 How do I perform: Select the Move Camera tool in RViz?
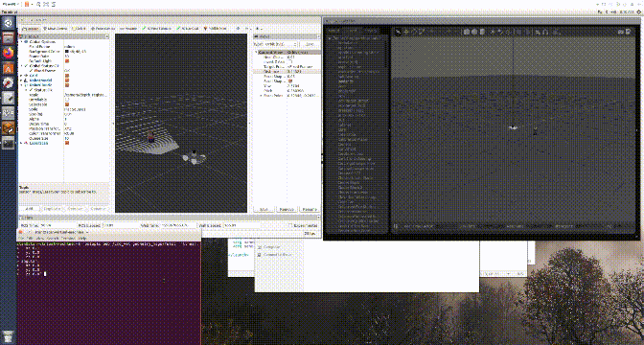coord(56,29)
